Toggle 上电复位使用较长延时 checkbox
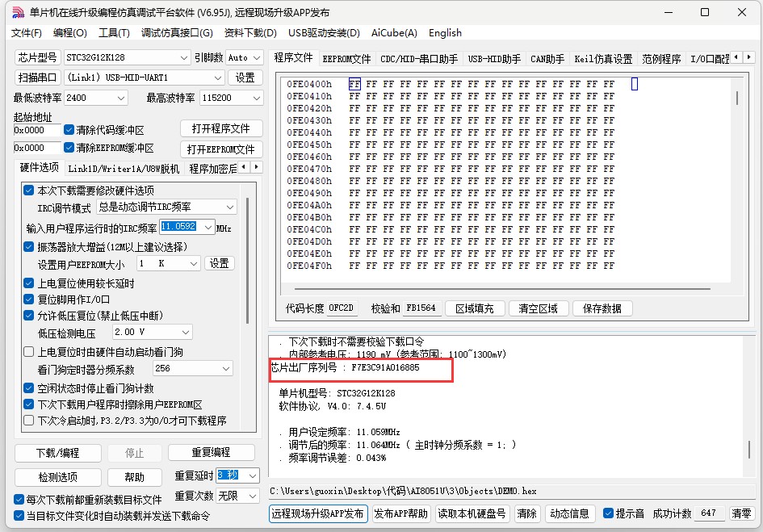 click(x=29, y=283)
